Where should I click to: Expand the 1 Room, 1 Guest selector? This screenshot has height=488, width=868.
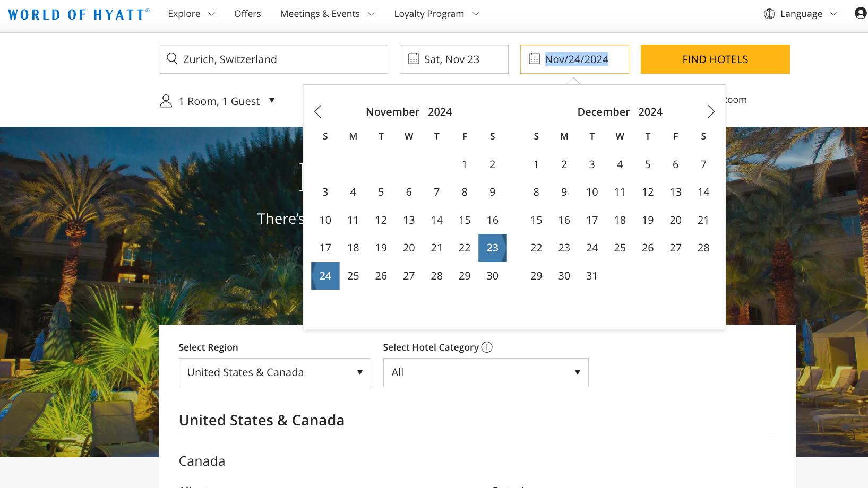[218, 101]
